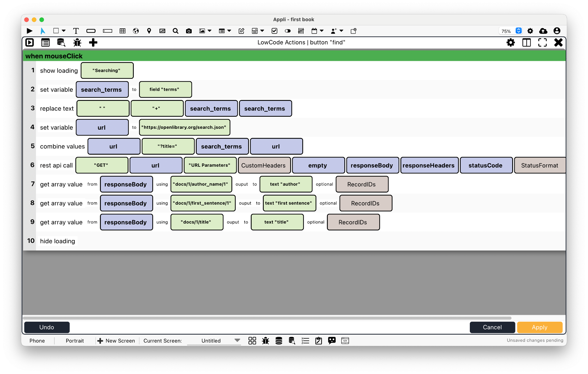Image resolution: width=588 pixels, height=374 pixels.
Task: Click the Cancel button
Action: click(492, 327)
